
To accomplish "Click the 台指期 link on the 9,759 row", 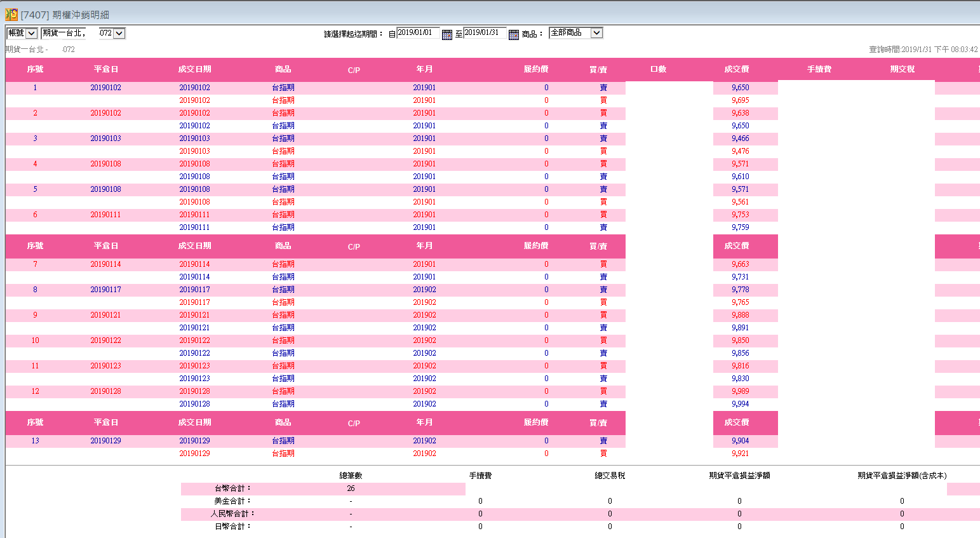I will (283, 227).
